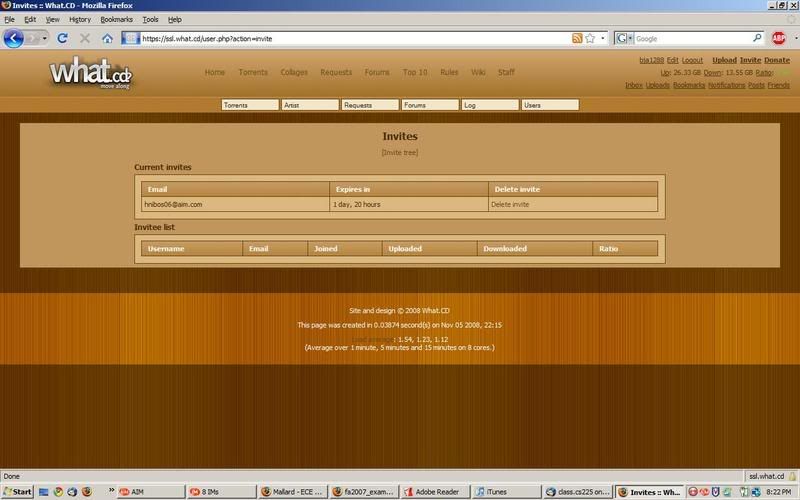Switch to iTunes in the taskbar
This screenshot has width=800, height=500.
(x=496, y=492)
